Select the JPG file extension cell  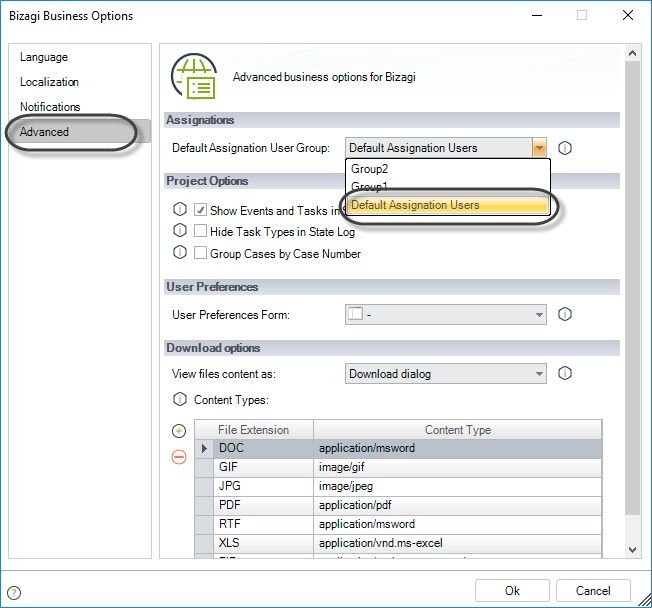(x=263, y=486)
